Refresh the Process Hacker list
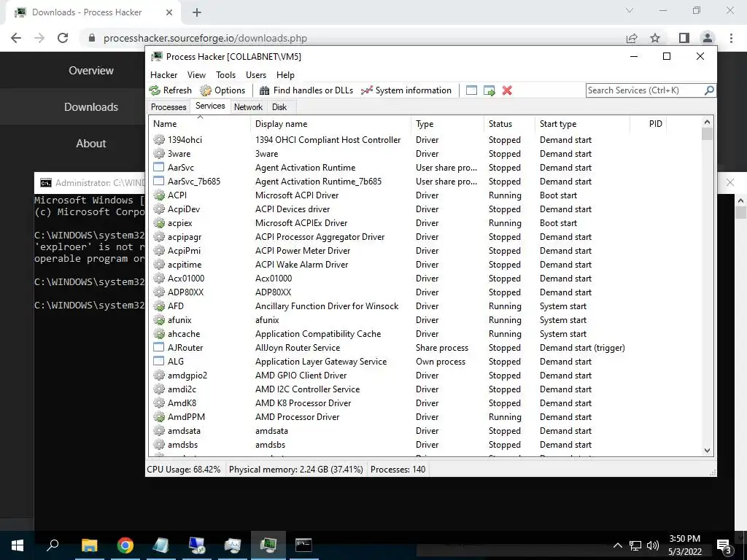 [x=170, y=90]
